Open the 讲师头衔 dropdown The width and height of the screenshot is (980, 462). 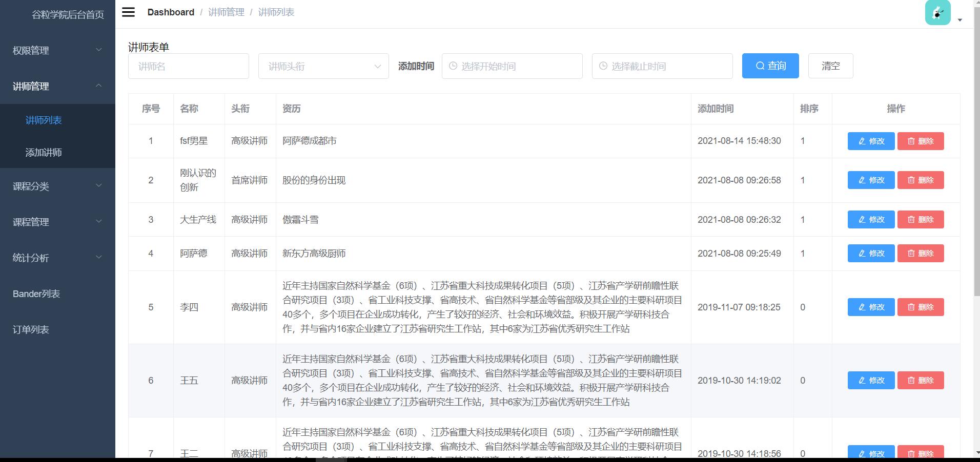pos(323,66)
